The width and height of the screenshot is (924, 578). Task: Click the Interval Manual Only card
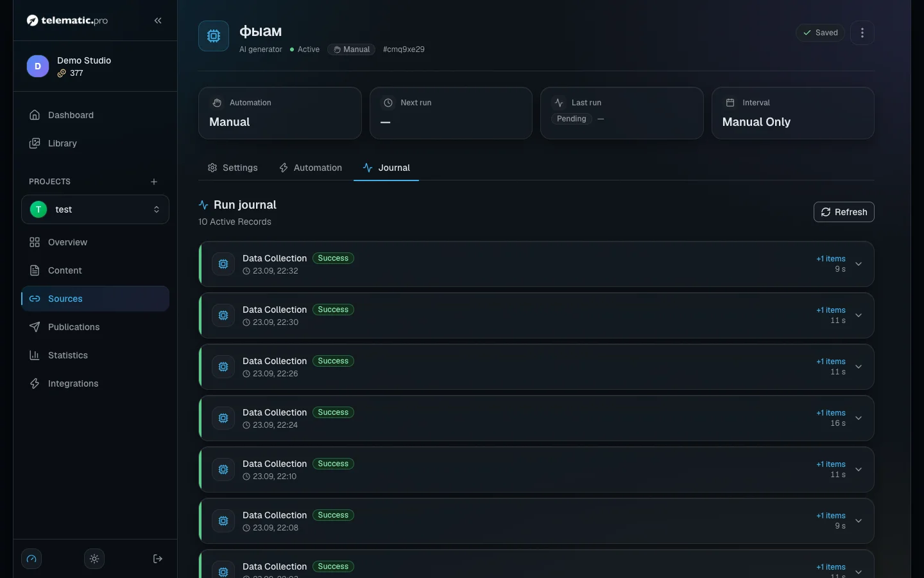pos(792,113)
